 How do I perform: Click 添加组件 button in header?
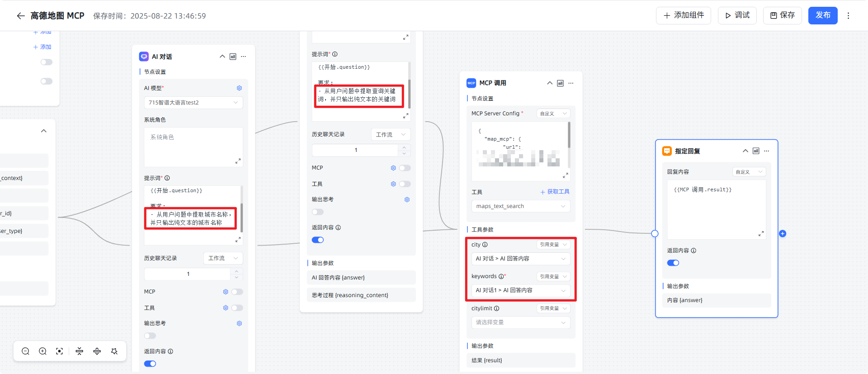pyautogui.click(x=684, y=15)
